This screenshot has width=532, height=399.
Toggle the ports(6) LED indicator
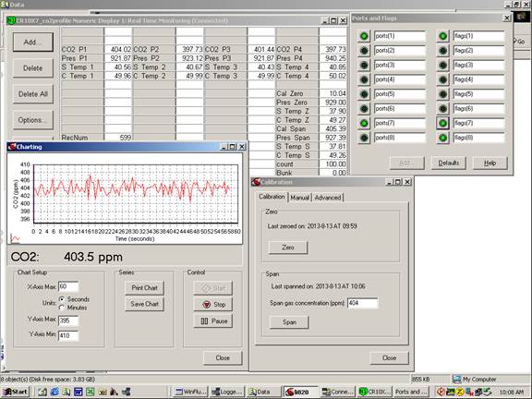tap(364, 109)
